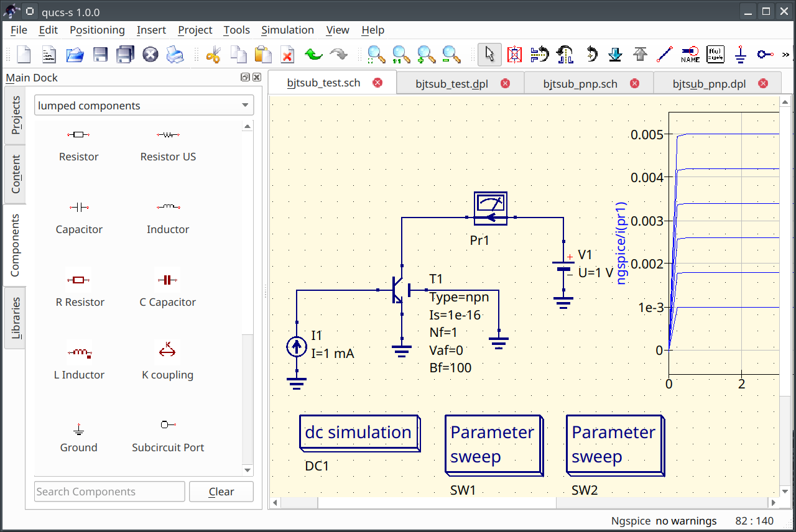Activate the wire insertion tool
The width and height of the screenshot is (796, 532).
click(664, 54)
